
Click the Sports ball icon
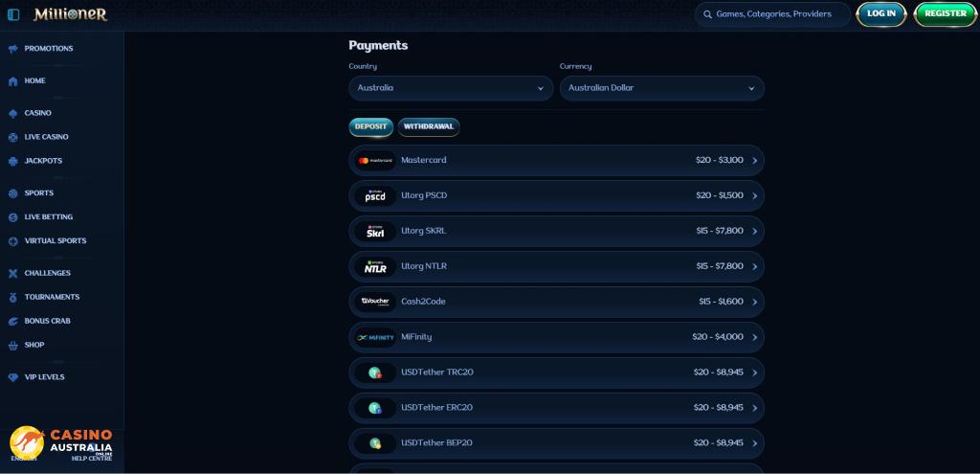[x=13, y=193]
